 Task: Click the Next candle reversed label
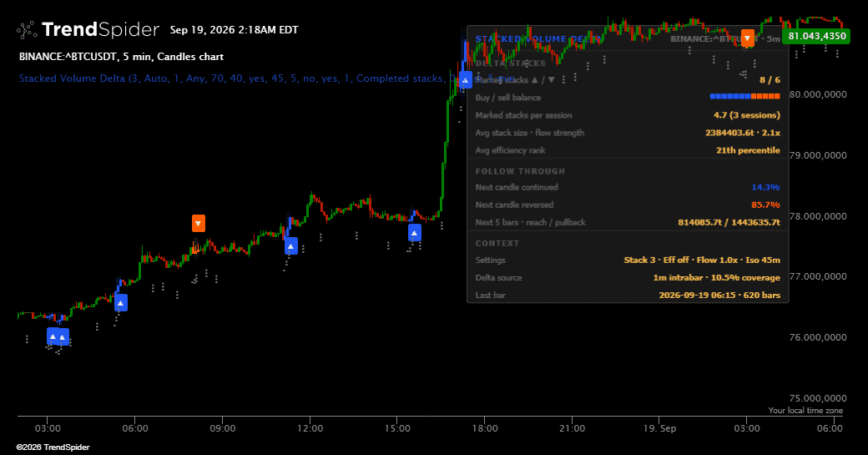click(514, 205)
